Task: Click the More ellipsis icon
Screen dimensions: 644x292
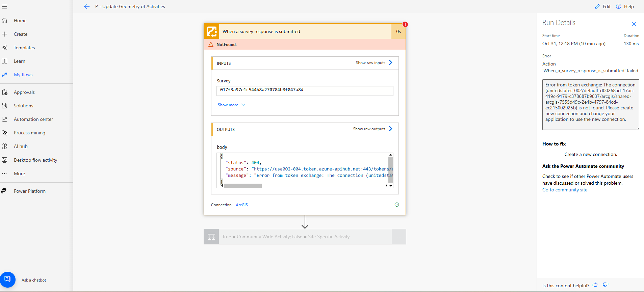Action: (4, 174)
